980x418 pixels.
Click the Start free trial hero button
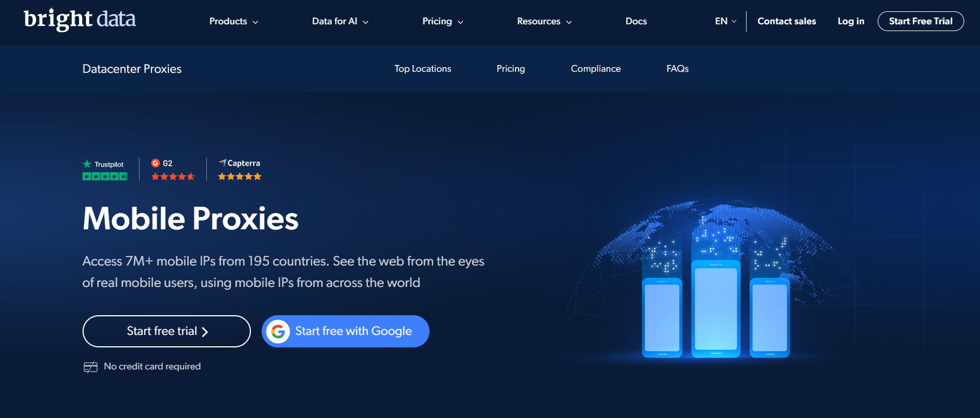click(167, 332)
